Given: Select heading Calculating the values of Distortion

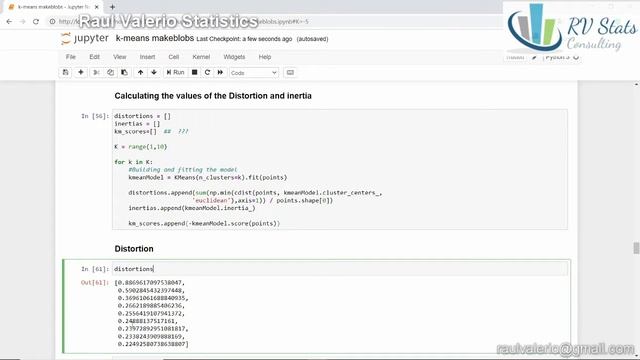Looking at the screenshot, I should pyautogui.click(x=213, y=96).
